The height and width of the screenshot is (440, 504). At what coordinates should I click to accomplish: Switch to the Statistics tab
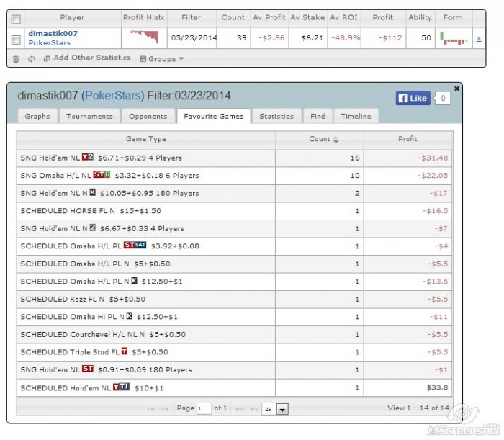276,116
